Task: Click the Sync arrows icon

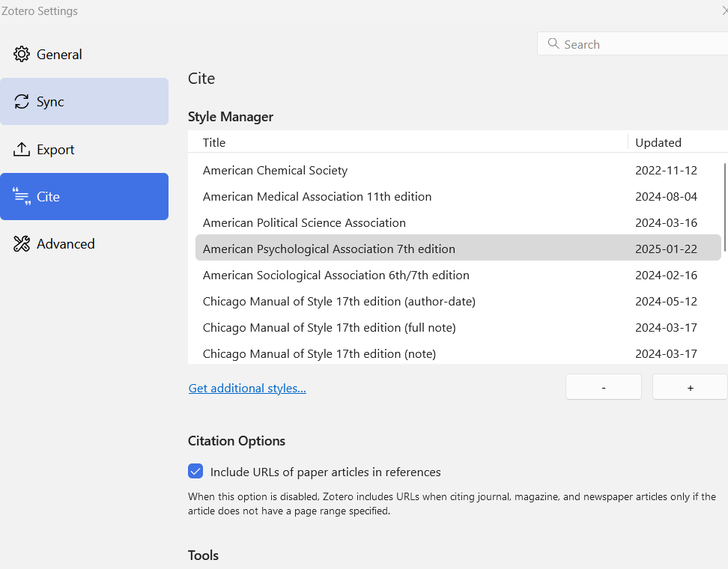Action: (x=22, y=102)
